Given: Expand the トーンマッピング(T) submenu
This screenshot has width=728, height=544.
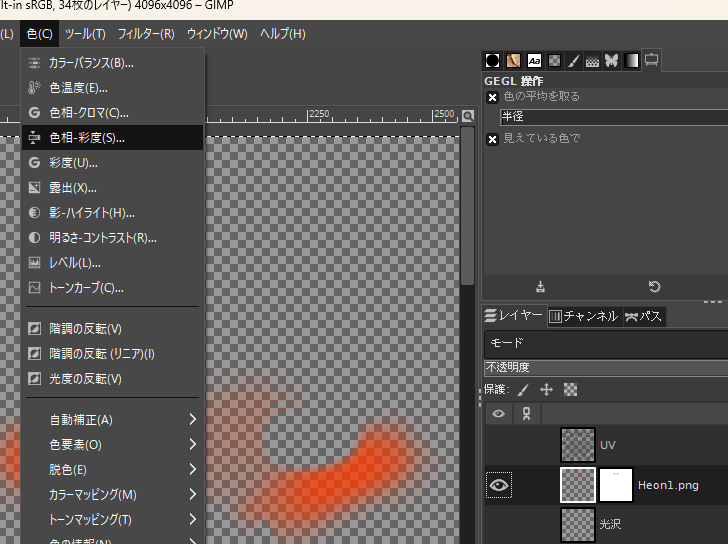Looking at the screenshot, I should [112, 519].
